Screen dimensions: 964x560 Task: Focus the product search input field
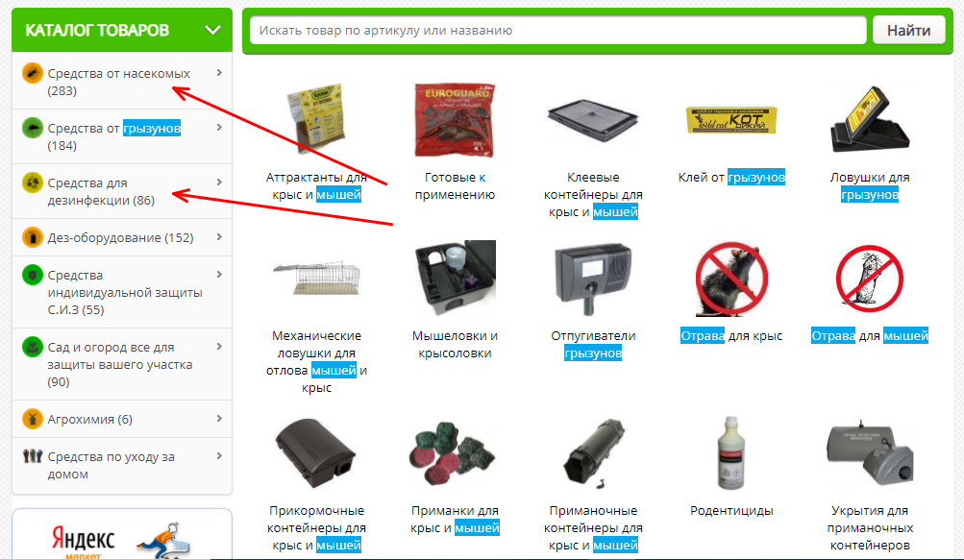[558, 30]
